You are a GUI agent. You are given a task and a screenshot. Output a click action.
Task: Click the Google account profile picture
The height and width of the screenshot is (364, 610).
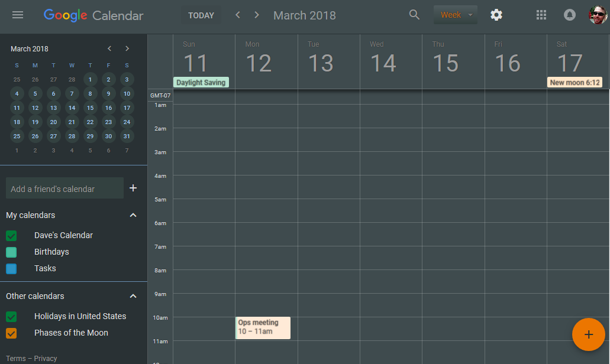pyautogui.click(x=598, y=15)
